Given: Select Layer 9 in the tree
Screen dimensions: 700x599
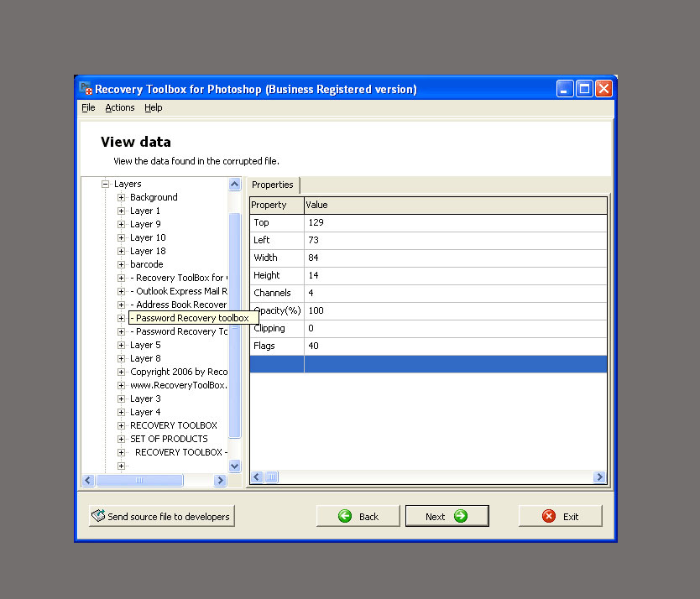Looking at the screenshot, I should 145,224.
